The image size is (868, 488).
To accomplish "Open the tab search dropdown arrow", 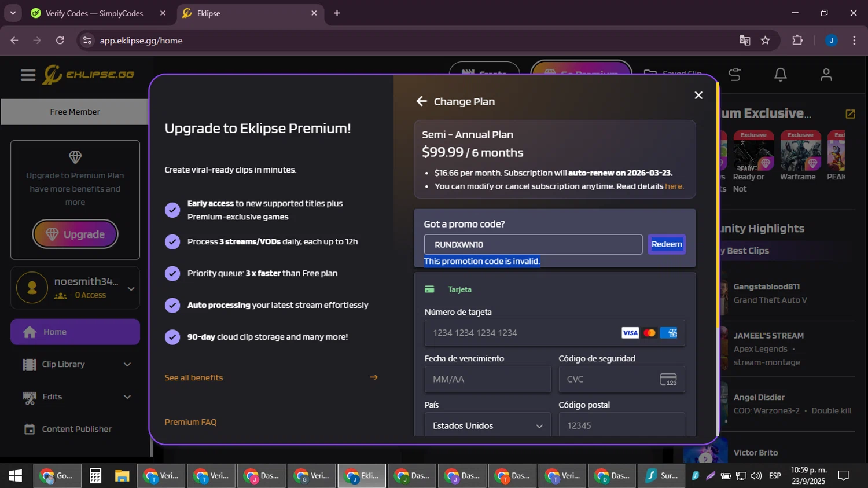I will pyautogui.click(x=12, y=13).
